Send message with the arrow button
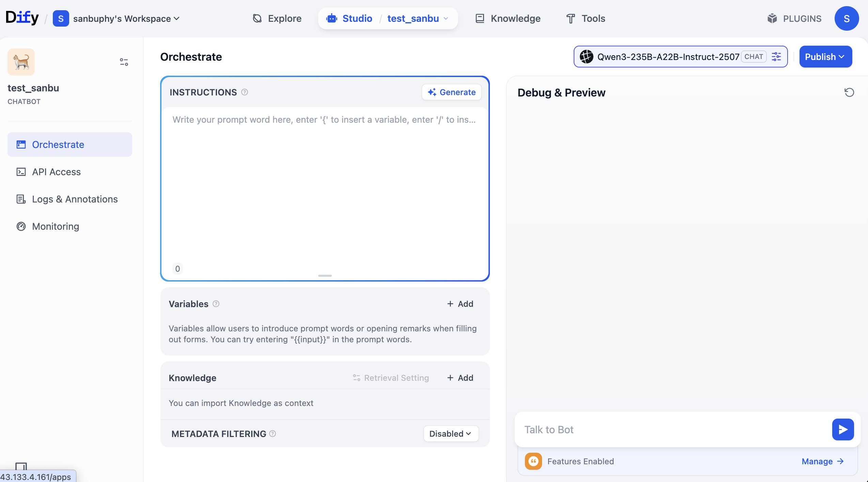 coord(842,430)
